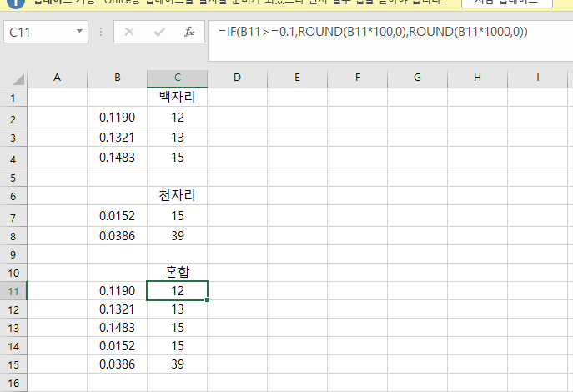The height and width of the screenshot is (392, 573).
Task: Select column D header
Action: tap(237, 78)
